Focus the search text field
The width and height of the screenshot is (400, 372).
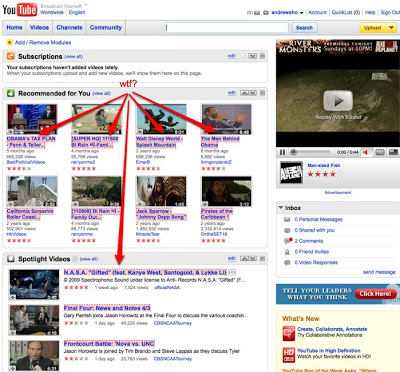pos(226,28)
